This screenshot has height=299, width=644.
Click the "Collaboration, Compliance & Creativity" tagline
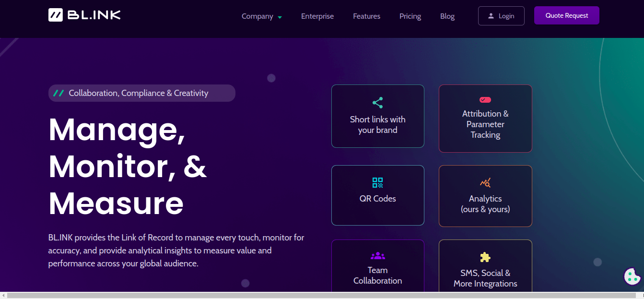142,93
